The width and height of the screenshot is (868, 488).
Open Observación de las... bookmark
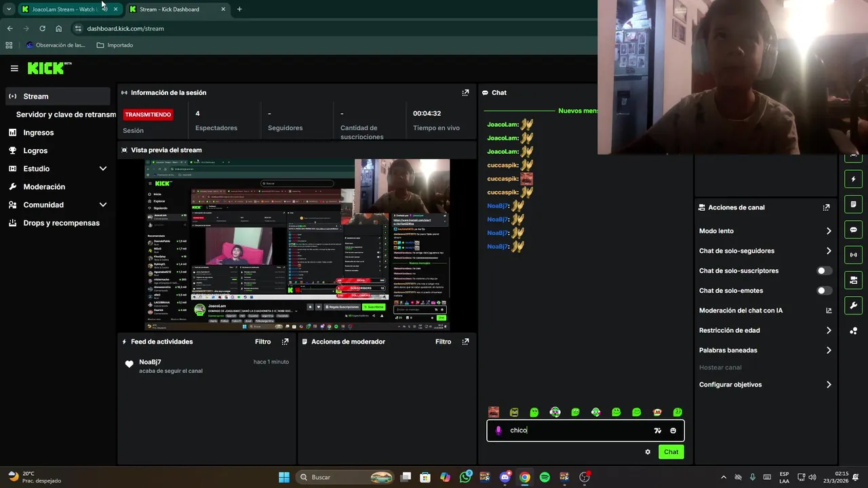pos(56,45)
